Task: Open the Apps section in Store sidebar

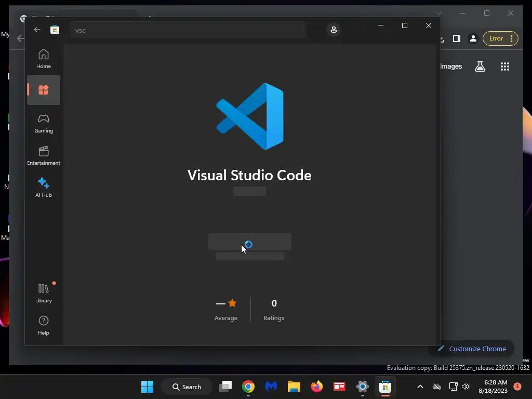Action: pos(44,90)
